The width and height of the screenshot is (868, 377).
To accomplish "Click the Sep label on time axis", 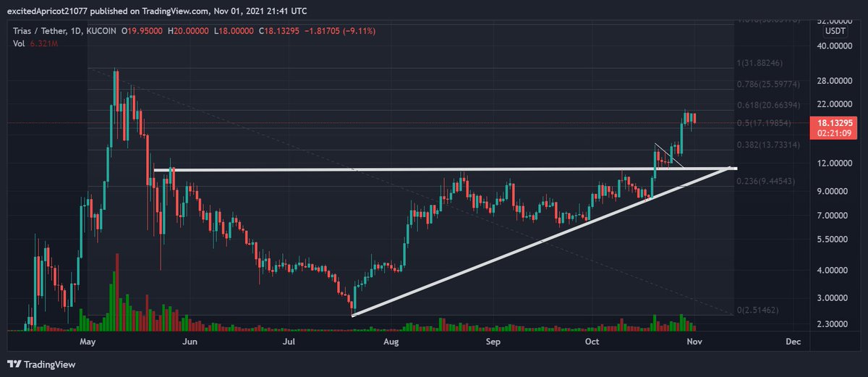I will coord(493,341).
